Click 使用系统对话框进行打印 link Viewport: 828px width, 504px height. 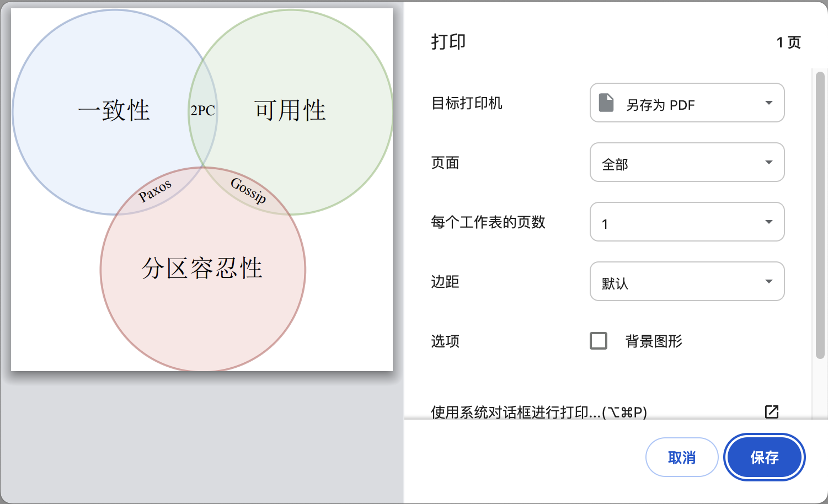click(538, 412)
